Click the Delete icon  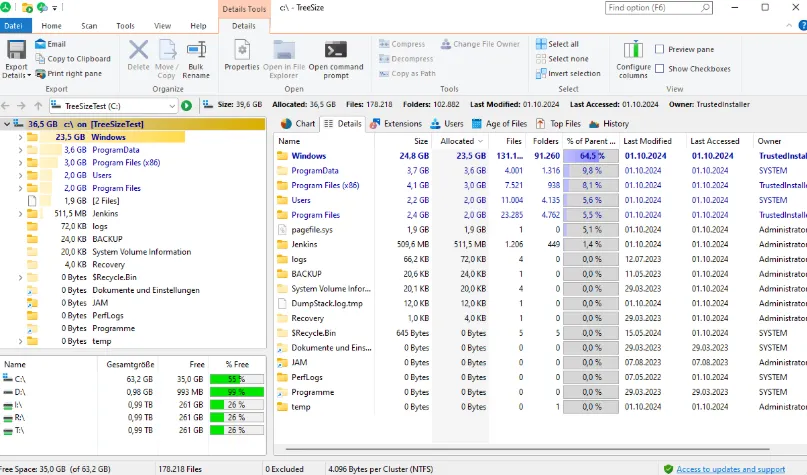(138, 56)
